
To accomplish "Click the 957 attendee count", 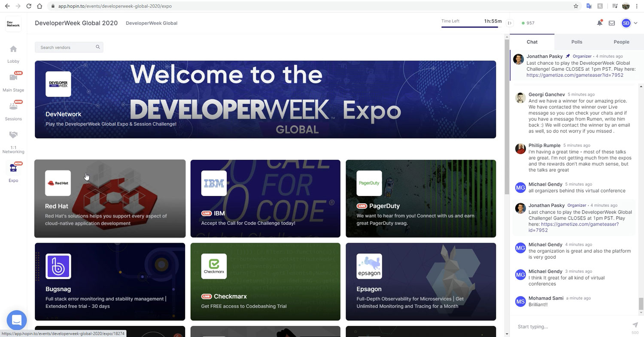I will (x=528, y=23).
